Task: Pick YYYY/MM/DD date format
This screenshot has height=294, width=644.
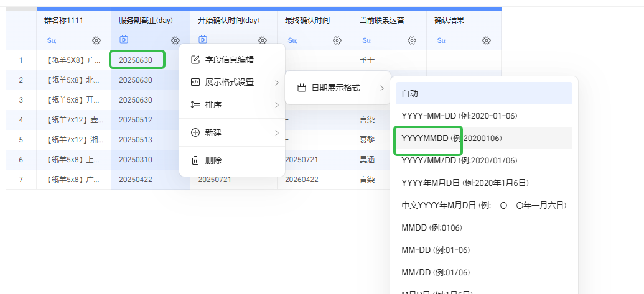Action: point(459,160)
